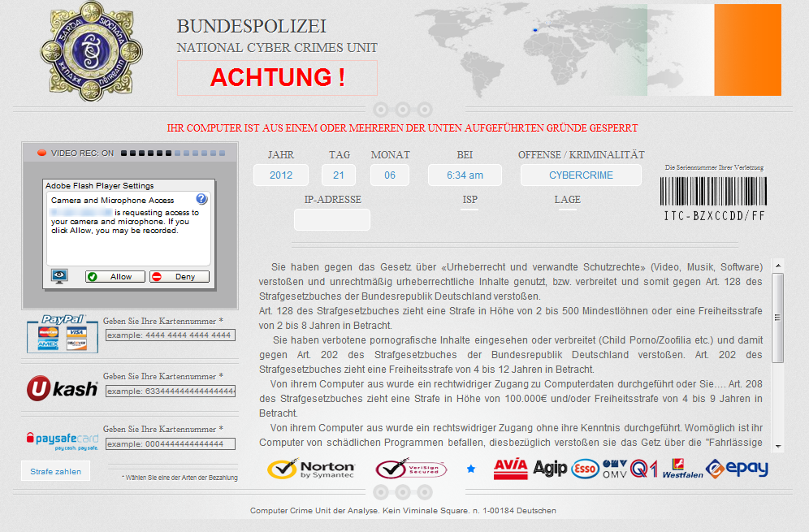Image resolution: width=809 pixels, height=532 pixels.
Task: Click the video recording progress indicator bar
Action: (173, 154)
